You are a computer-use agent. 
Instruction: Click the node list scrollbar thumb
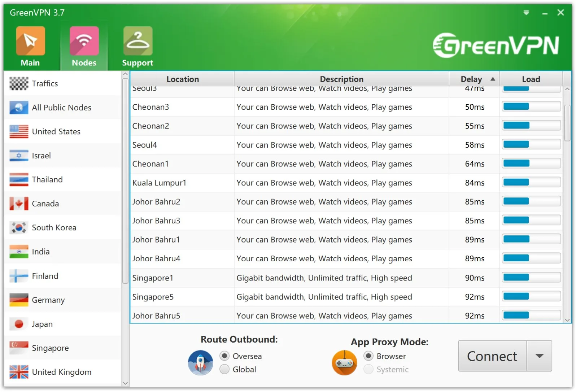tap(567, 123)
